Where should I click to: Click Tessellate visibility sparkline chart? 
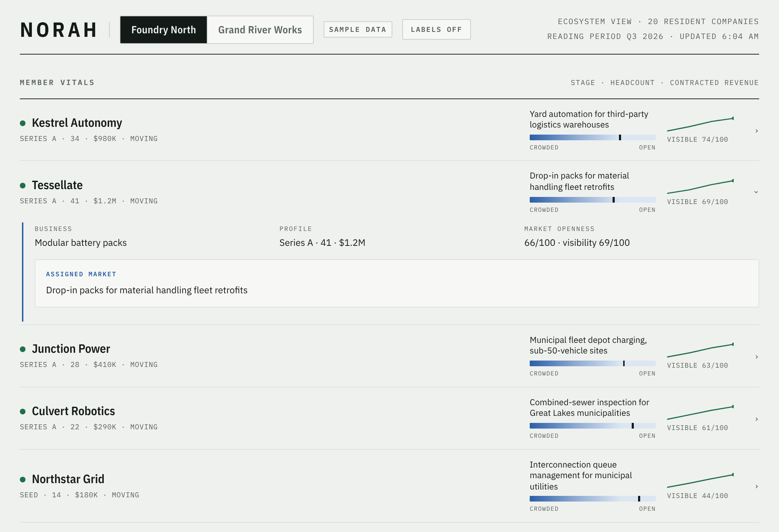700,187
